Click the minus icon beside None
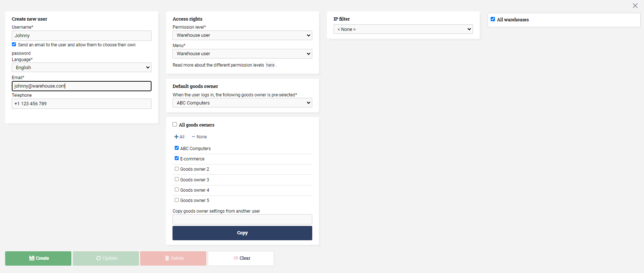 click(x=193, y=137)
